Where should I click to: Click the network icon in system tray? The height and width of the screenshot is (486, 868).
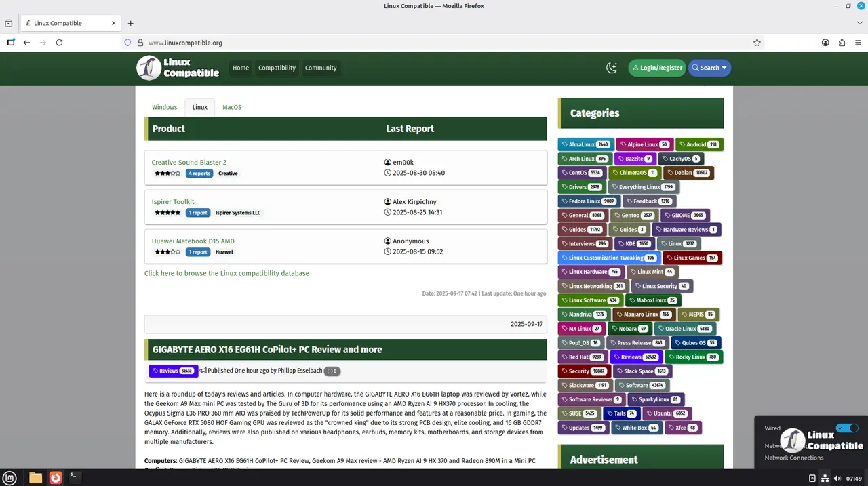(825, 478)
